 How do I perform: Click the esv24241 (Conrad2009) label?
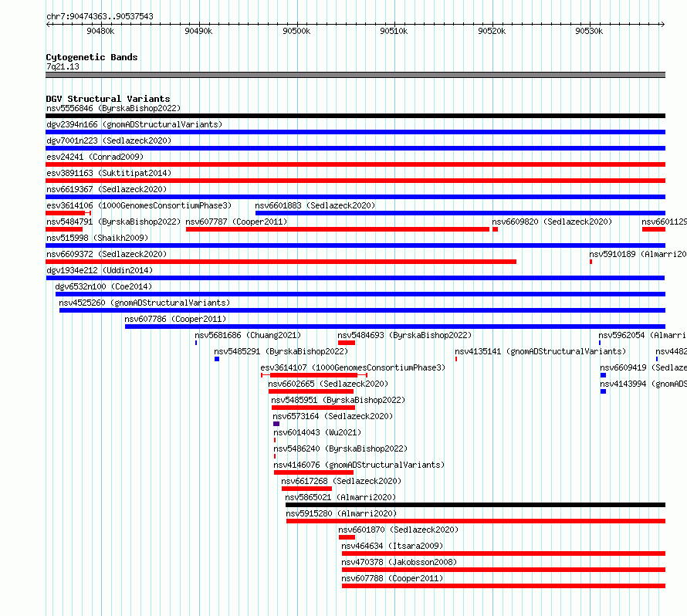point(95,157)
